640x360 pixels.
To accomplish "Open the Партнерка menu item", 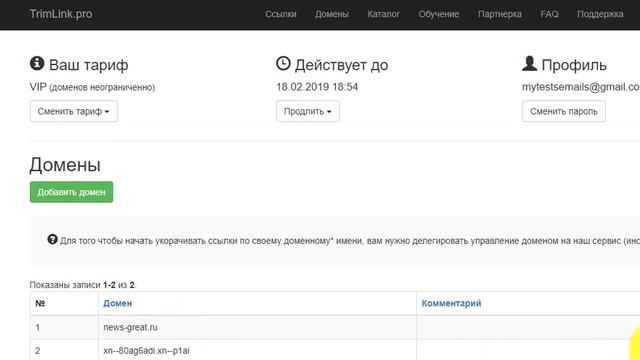I will click(500, 14).
